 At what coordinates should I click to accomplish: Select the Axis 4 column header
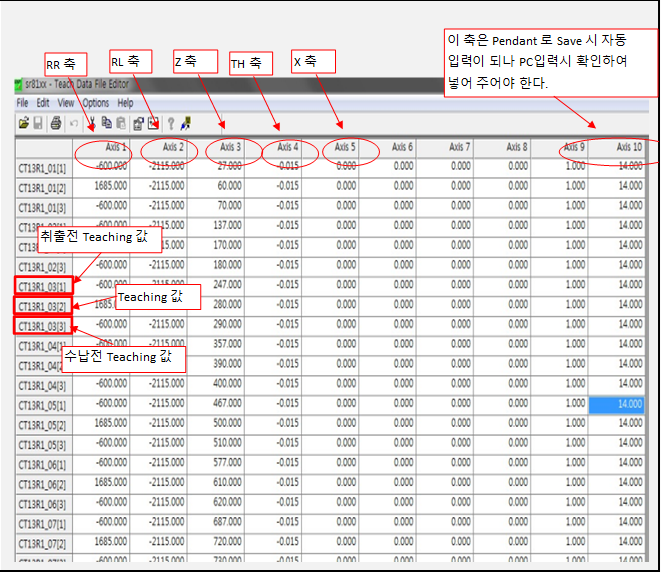coord(273,147)
